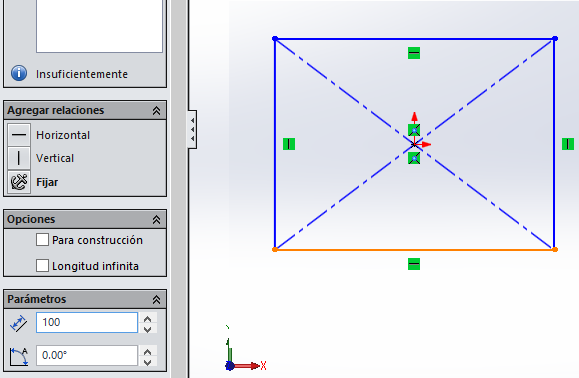The image size is (579, 378).
Task: Click the Fijar anchor icon
Action: click(19, 182)
